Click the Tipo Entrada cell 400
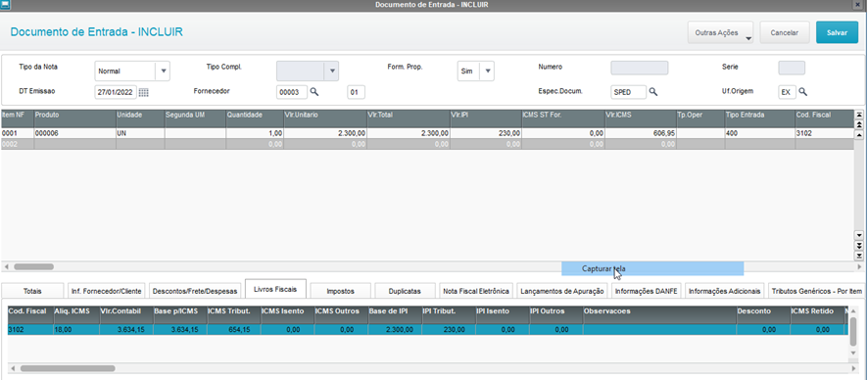Viewport: 868px width, 380px height. (x=759, y=133)
